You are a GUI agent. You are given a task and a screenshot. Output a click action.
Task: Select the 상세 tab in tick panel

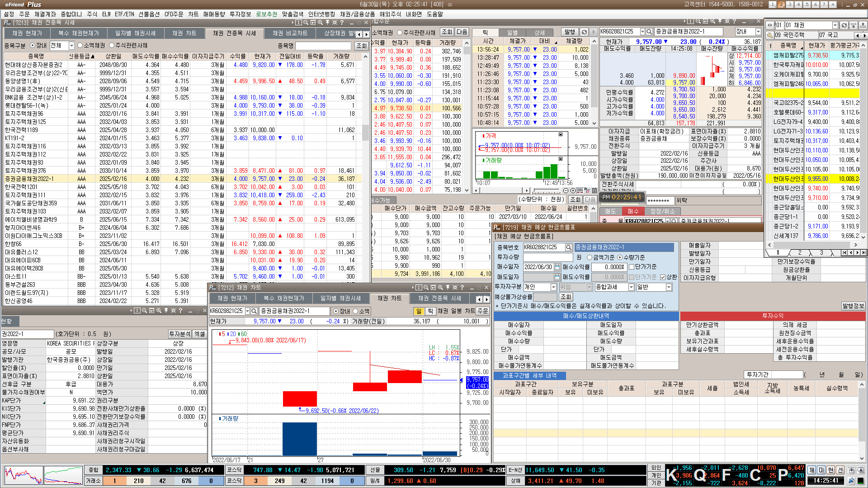(x=540, y=33)
